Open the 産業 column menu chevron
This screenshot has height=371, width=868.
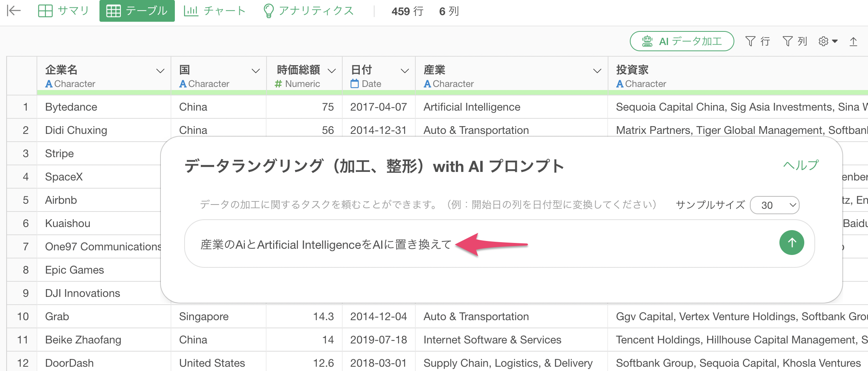pos(597,71)
